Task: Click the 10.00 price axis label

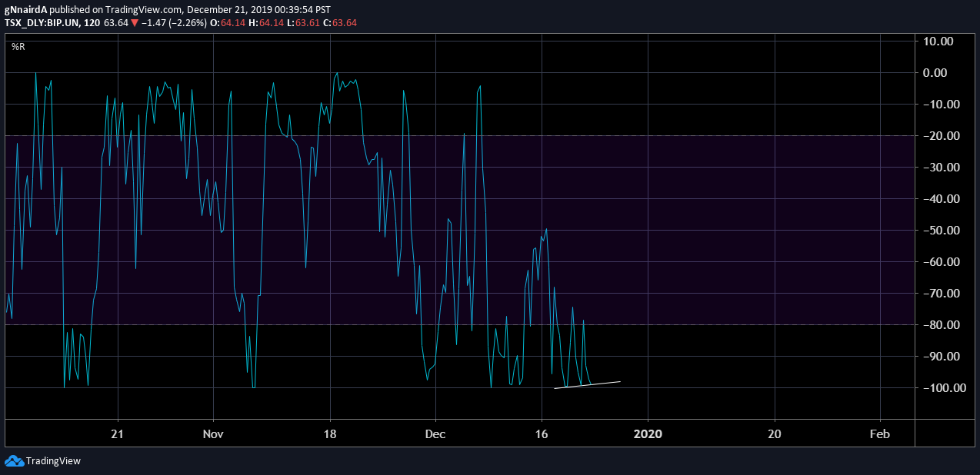Action: tap(938, 41)
